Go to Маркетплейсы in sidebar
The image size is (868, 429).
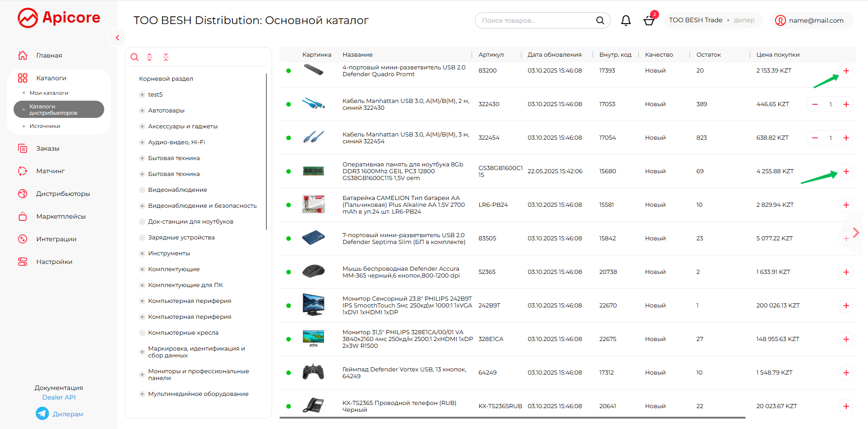click(x=61, y=216)
